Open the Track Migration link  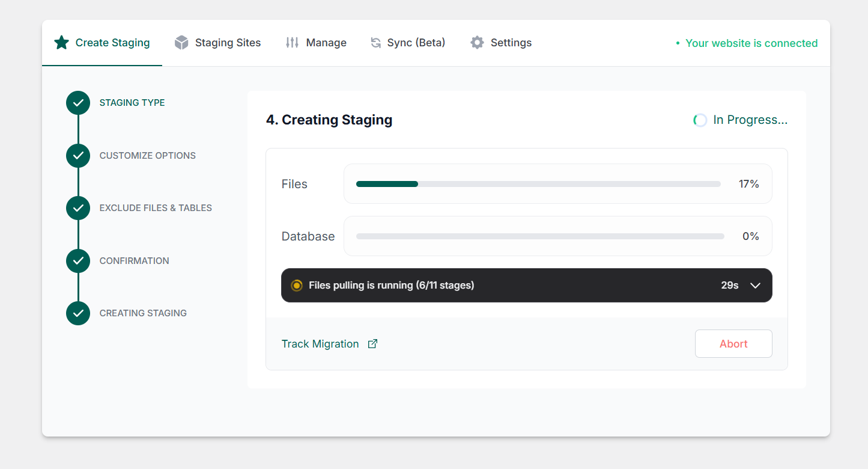pos(329,344)
